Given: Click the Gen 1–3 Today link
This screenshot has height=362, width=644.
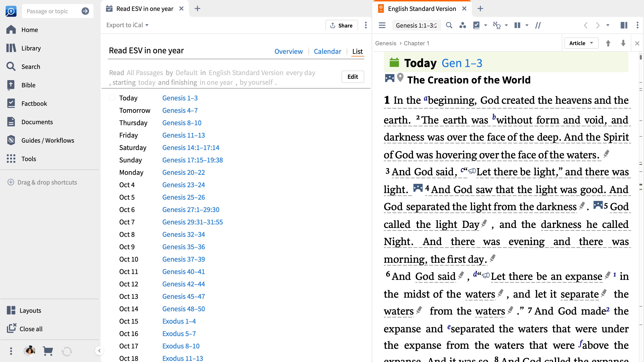Looking at the screenshot, I should point(462,63).
